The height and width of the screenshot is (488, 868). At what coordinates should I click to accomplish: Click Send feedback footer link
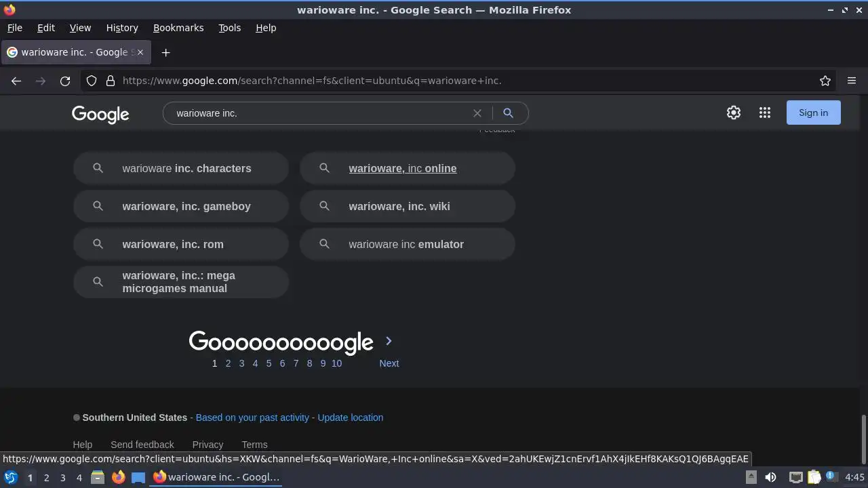[142, 445]
